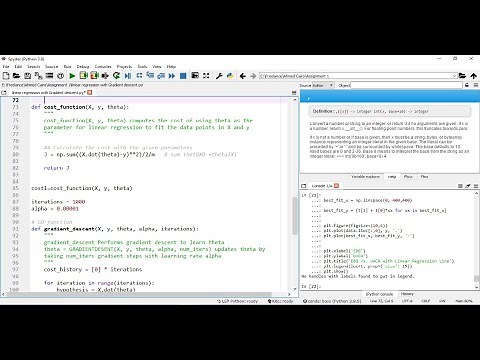Screen dimensions: 480x360
Task: Open the Source dropdown in Help pane
Action: pos(323,85)
